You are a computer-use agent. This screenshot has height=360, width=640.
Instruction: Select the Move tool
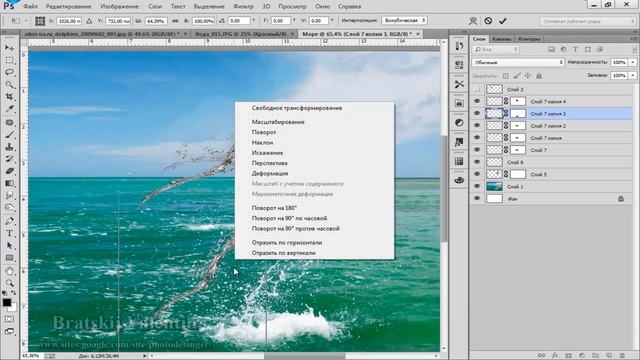(9, 48)
